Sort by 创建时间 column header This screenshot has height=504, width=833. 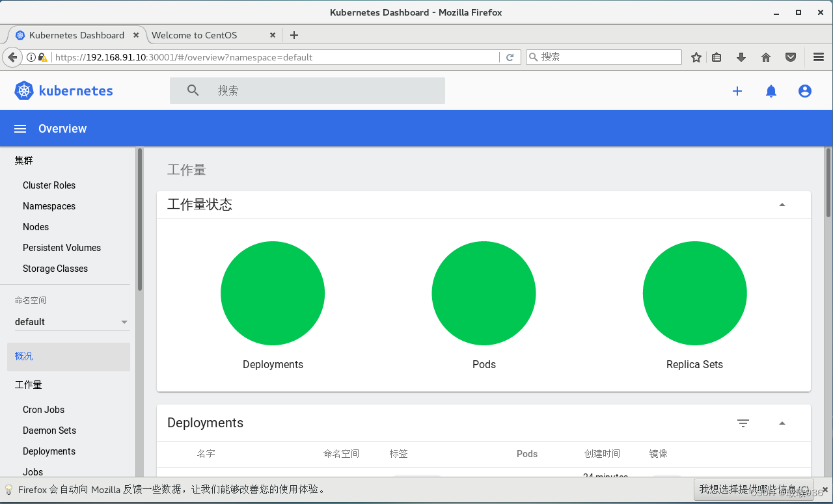coord(602,454)
